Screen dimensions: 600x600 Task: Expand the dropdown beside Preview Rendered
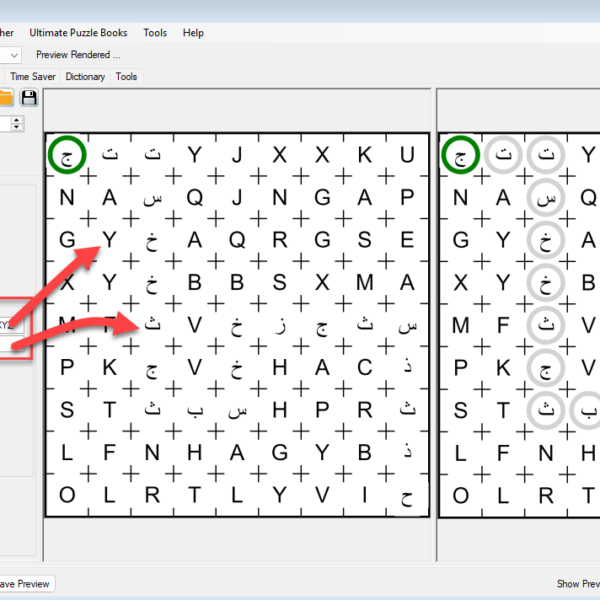[12, 55]
